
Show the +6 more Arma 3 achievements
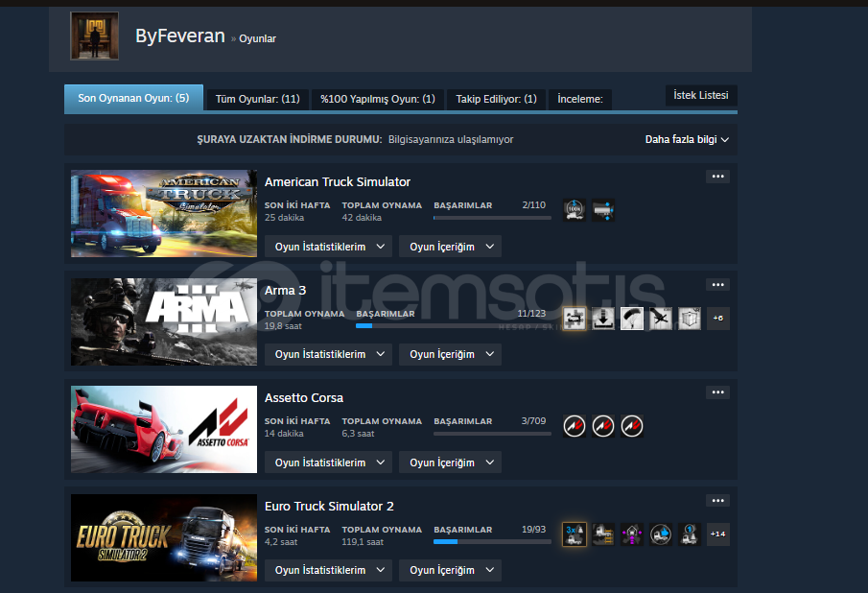point(718,319)
